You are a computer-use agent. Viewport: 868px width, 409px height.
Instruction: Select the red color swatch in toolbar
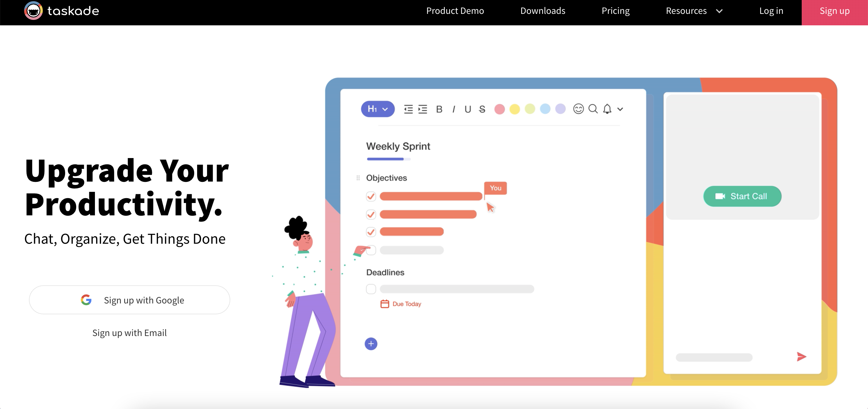click(499, 109)
